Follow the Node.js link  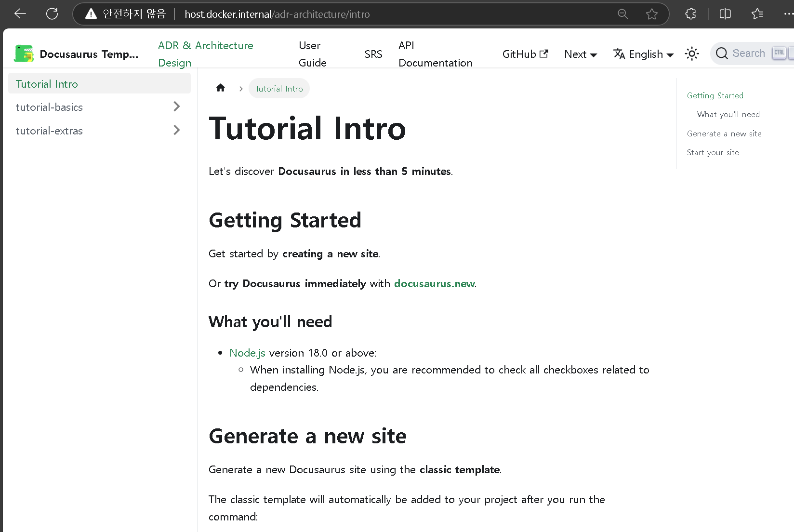pos(247,353)
